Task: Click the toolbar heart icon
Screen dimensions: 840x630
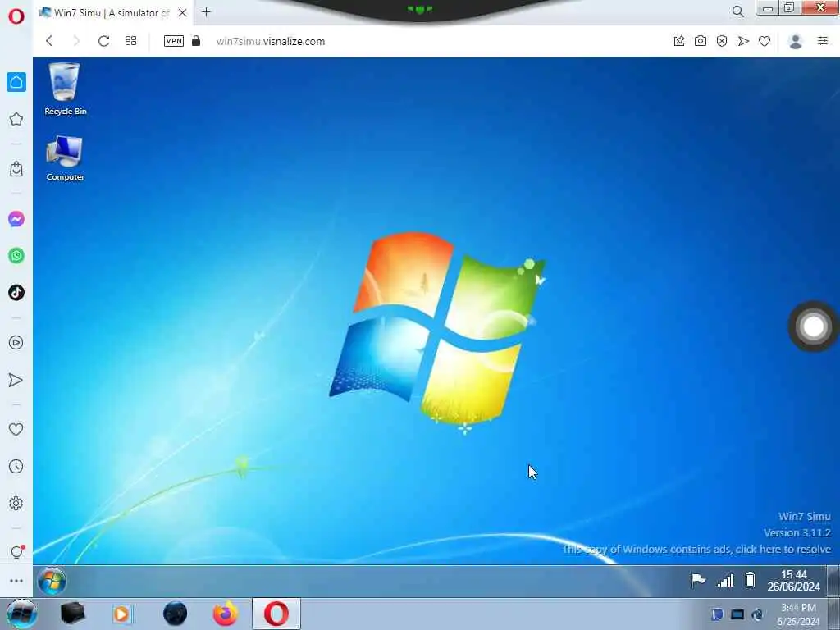Action: 765,41
